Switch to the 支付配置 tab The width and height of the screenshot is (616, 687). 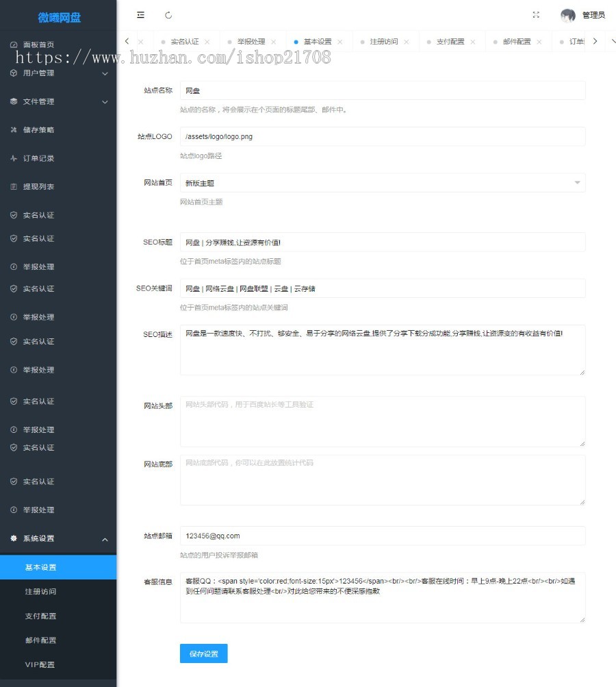(x=450, y=42)
